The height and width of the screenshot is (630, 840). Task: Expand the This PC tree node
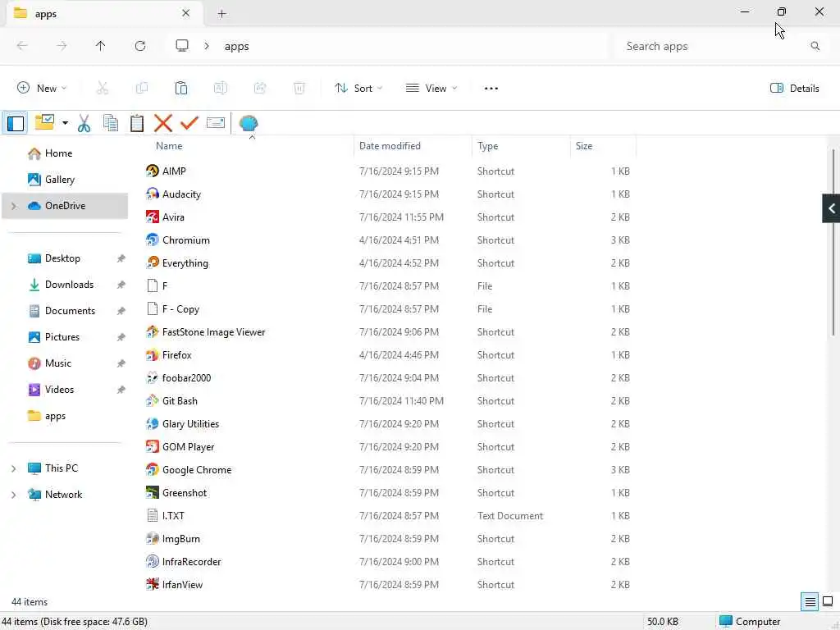[14, 468]
